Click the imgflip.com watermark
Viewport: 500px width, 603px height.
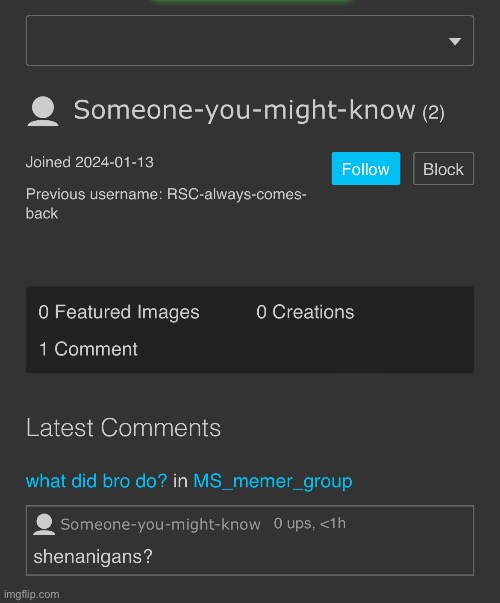[32, 595]
